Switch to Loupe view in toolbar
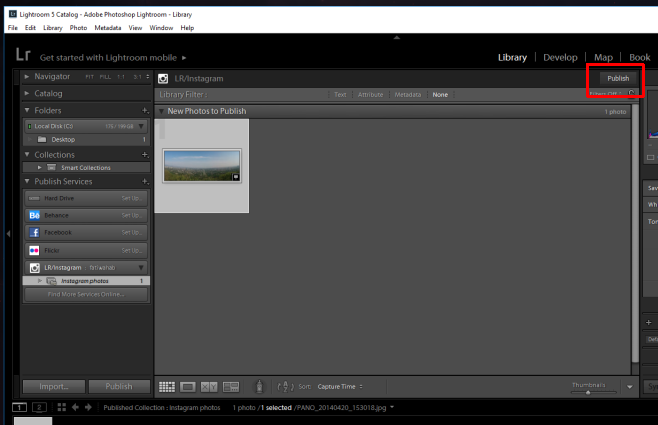Viewport: 658px width, 425px height. (x=188, y=387)
